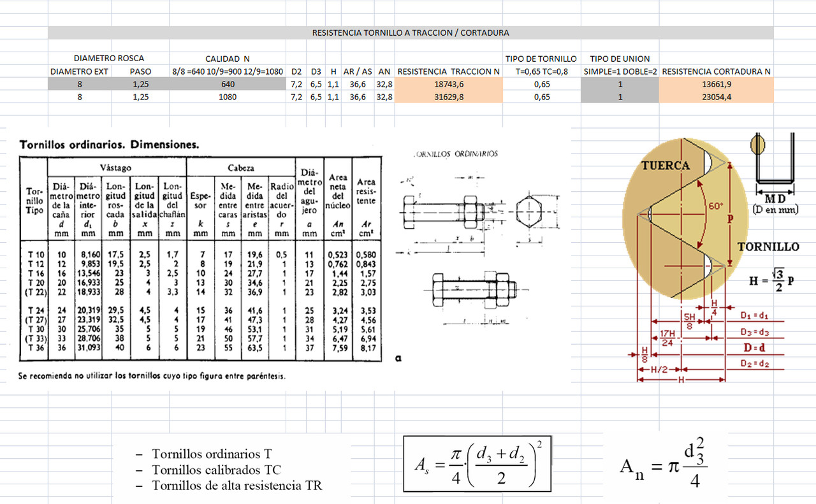This screenshot has height=504, width=816.
Task: Click the D2 column header
Action: click(296, 71)
